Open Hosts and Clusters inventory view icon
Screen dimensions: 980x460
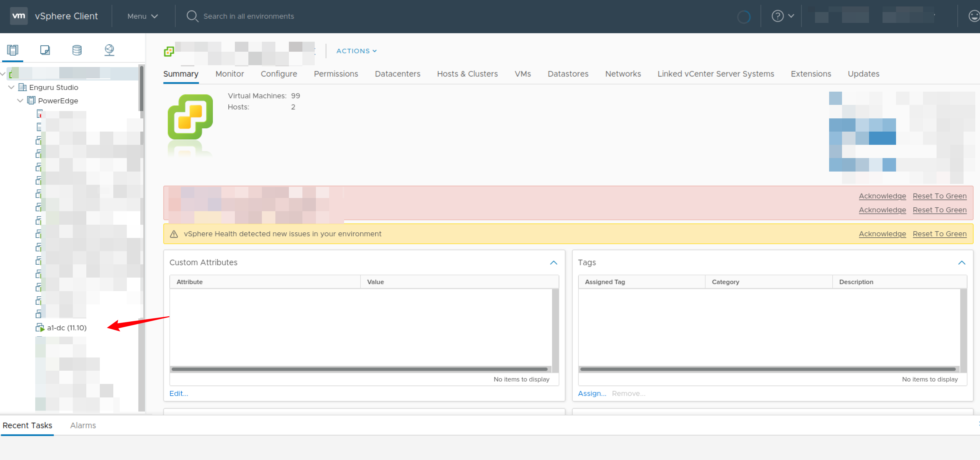click(x=13, y=50)
